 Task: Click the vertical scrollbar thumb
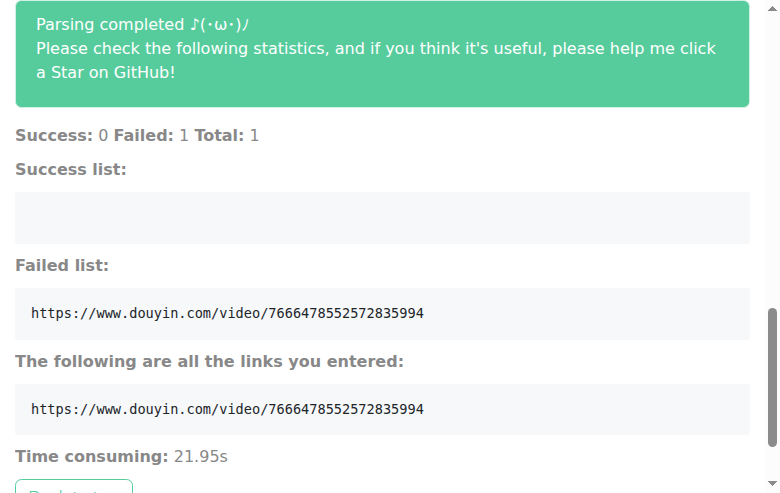pos(772,378)
